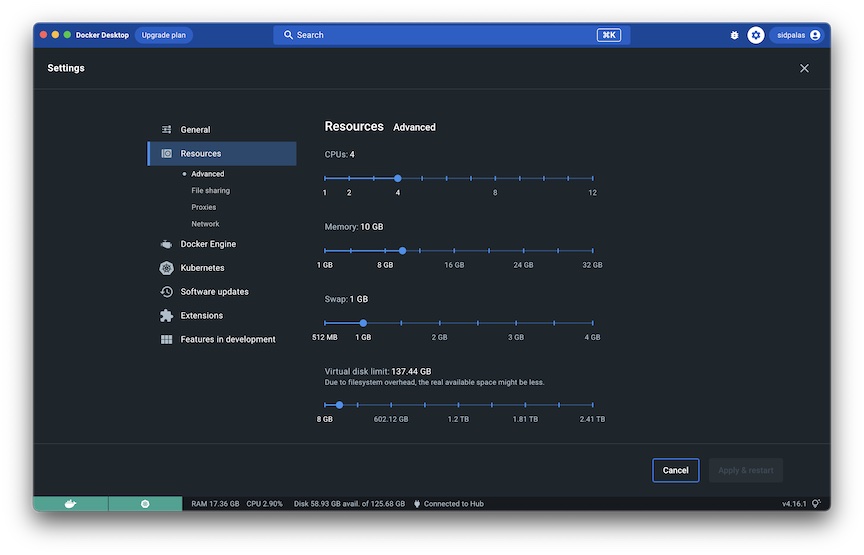Viewport: 864px width, 555px height.
Task: Click the Kubernetes status icon in status bar
Action: (x=145, y=504)
